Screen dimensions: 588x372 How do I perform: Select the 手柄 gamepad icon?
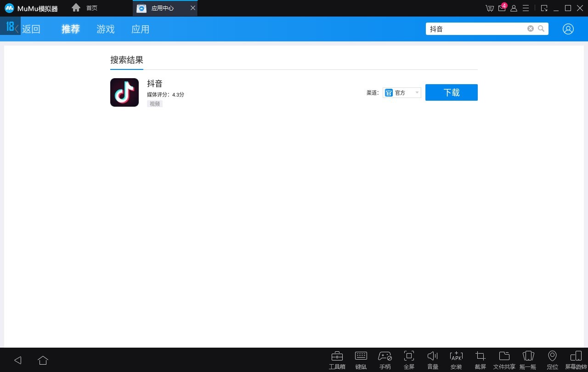click(385, 360)
